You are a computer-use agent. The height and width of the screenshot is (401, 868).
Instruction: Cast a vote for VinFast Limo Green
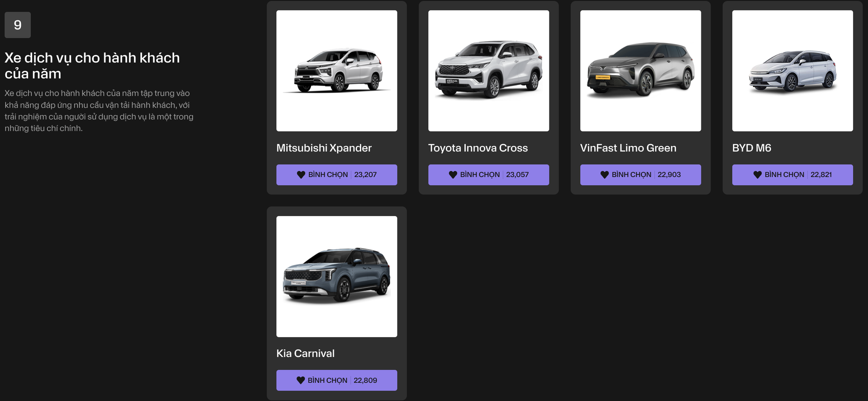pyautogui.click(x=641, y=175)
